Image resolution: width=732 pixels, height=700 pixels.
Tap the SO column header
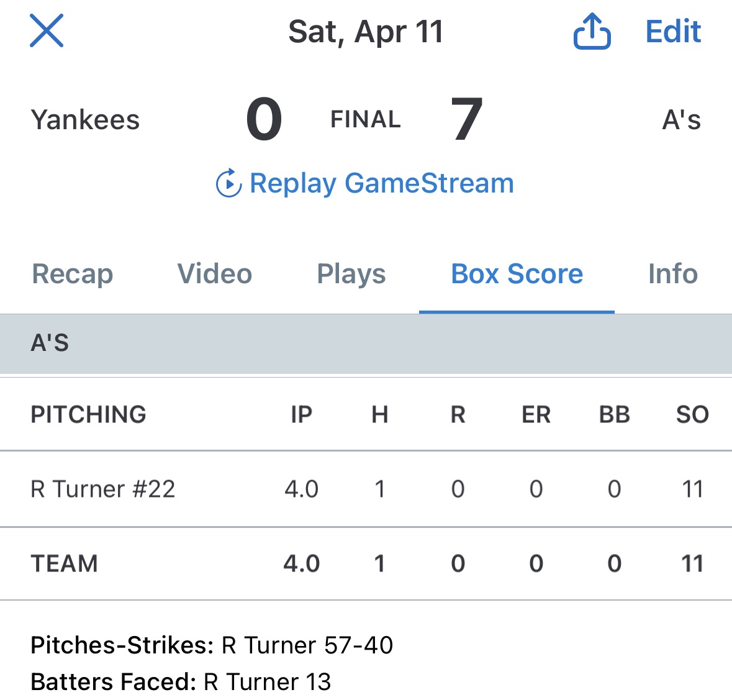[692, 415]
